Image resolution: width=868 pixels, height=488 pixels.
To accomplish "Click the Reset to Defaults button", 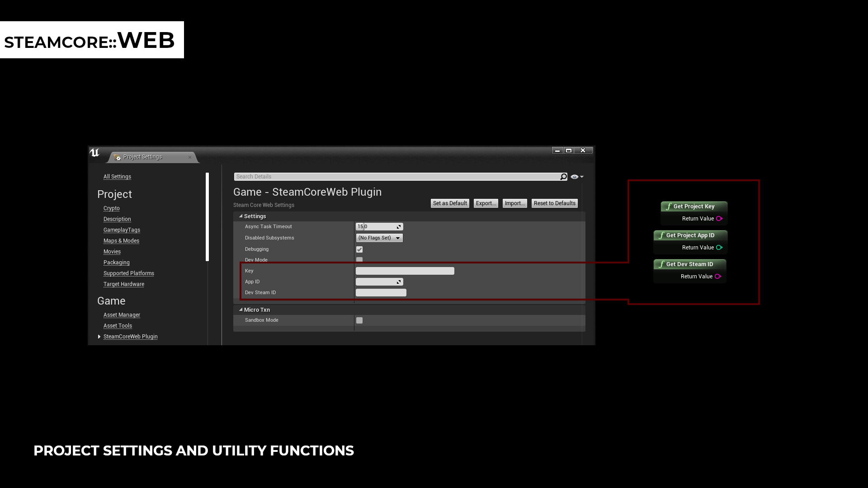I will point(555,203).
